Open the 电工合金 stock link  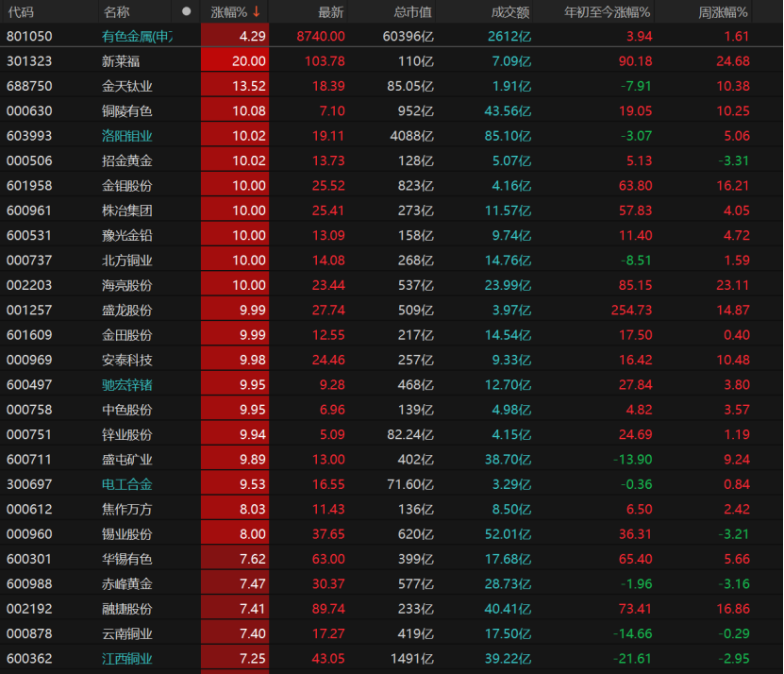(x=127, y=484)
